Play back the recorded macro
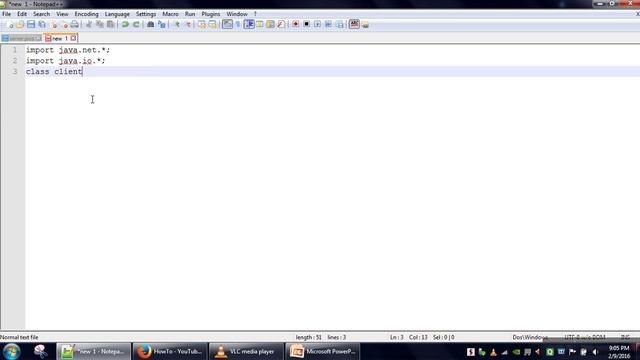 [318, 24]
